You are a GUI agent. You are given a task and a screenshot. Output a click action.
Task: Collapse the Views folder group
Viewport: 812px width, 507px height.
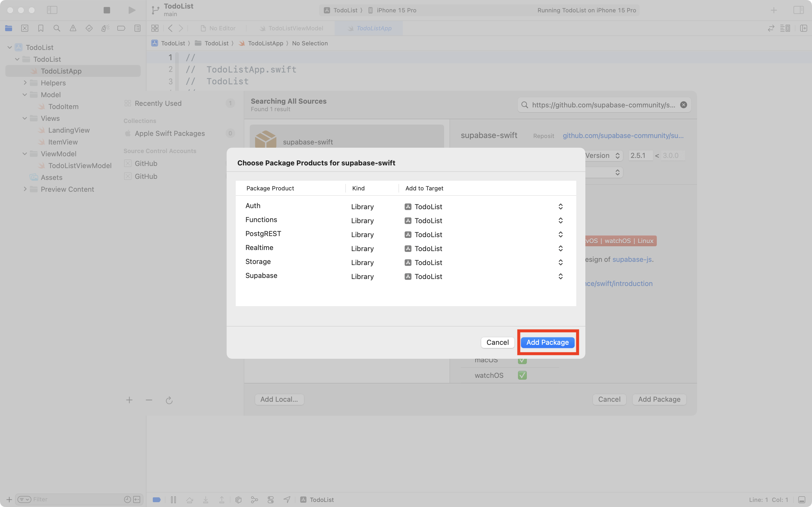tap(25, 118)
